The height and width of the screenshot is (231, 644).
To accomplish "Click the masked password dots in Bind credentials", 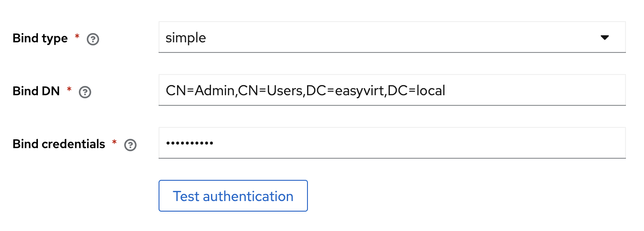I will 189,144.
